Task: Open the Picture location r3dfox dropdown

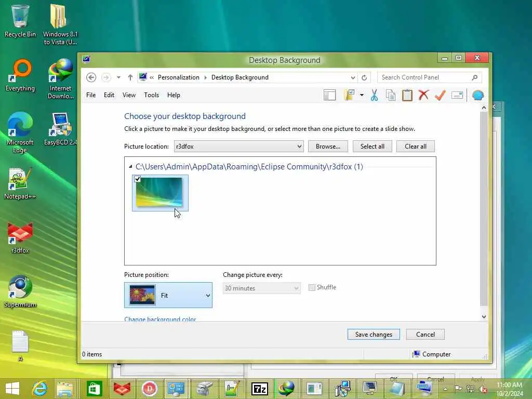Action: 239,146
